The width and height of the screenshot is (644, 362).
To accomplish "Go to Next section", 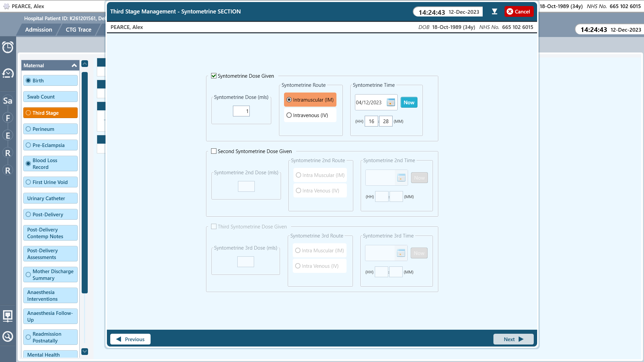I will (513, 339).
